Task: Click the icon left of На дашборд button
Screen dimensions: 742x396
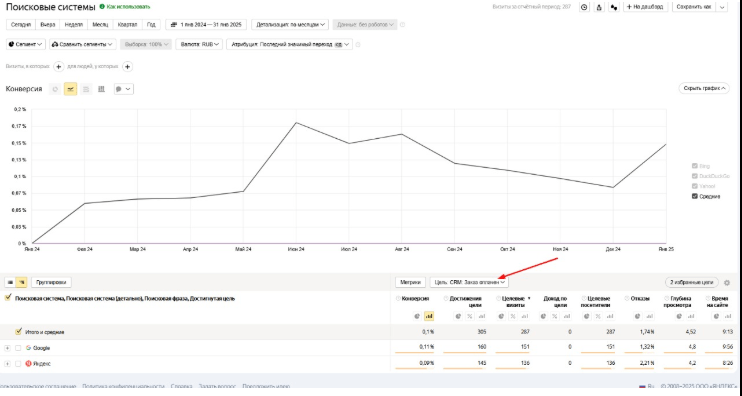Action: (x=614, y=7)
